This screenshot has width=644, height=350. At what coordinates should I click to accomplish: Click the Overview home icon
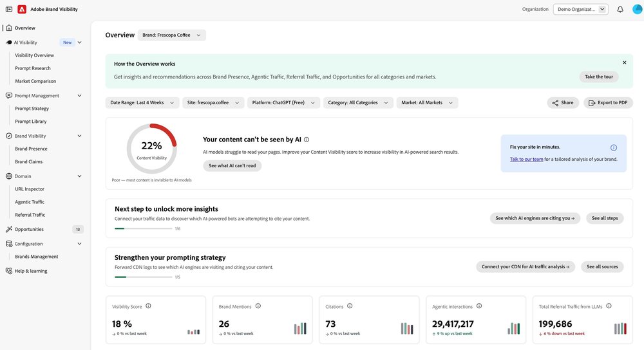click(9, 28)
